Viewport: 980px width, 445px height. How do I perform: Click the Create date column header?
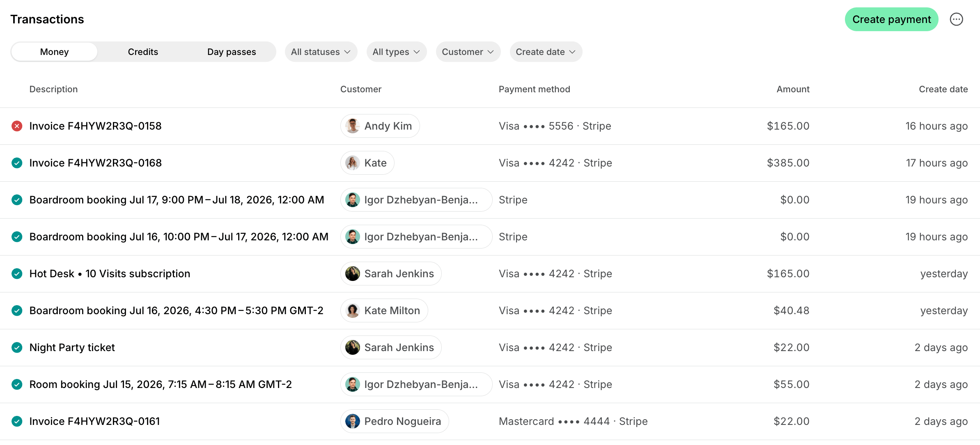[943, 89]
